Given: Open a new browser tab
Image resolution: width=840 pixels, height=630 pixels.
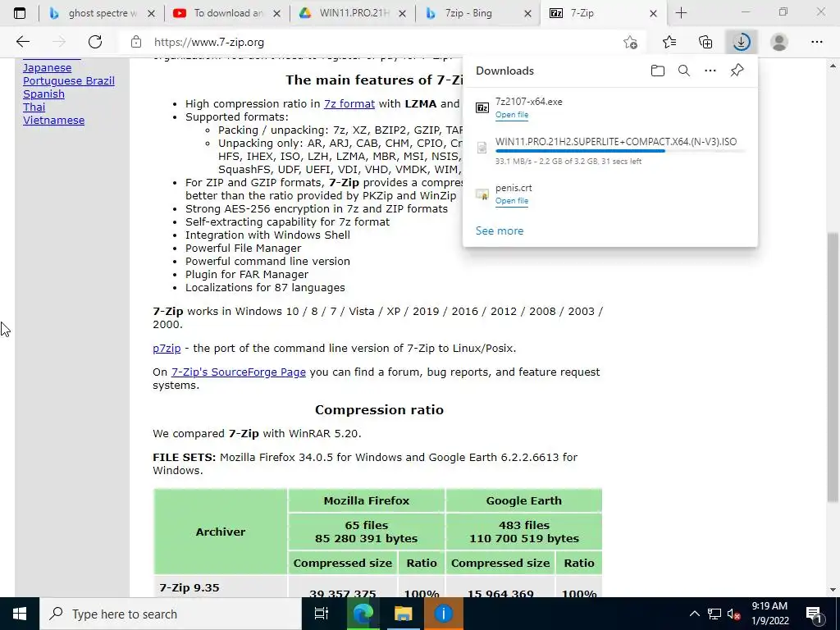Looking at the screenshot, I should pos(681,13).
